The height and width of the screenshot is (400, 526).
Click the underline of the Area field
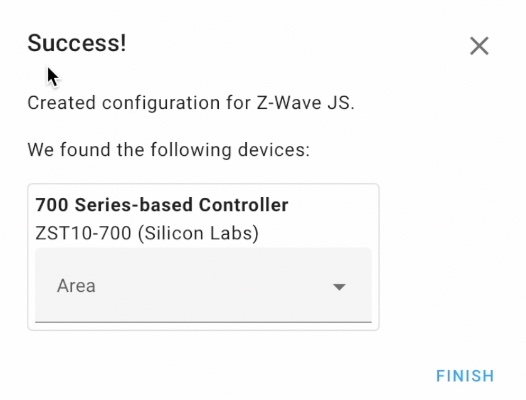pyautogui.click(x=203, y=322)
